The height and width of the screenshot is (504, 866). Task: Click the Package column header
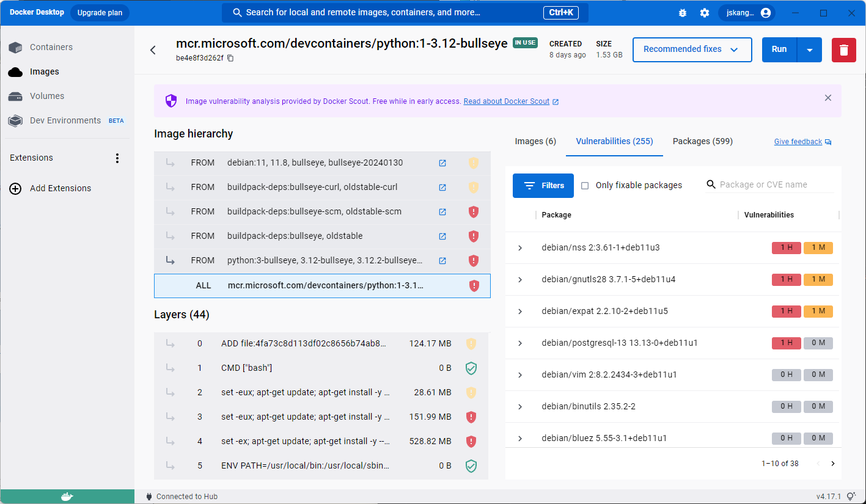[556, 215]
